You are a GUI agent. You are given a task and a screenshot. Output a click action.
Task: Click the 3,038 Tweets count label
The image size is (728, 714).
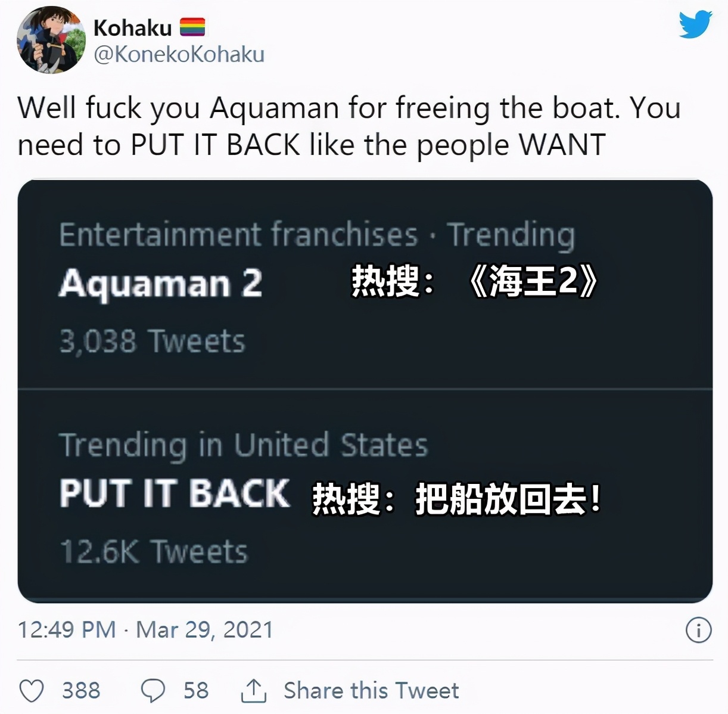coord(152,342)
